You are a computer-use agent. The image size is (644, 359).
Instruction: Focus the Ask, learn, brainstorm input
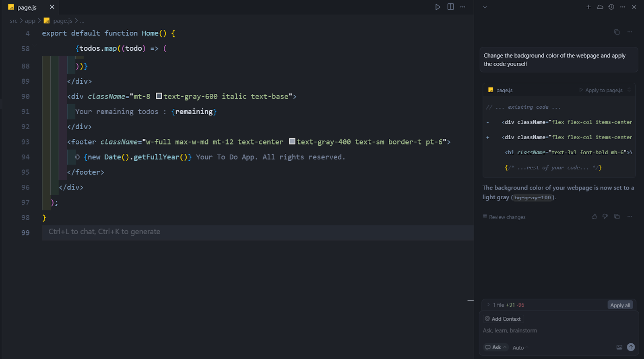pyautogui.click(x=559, y=330)
